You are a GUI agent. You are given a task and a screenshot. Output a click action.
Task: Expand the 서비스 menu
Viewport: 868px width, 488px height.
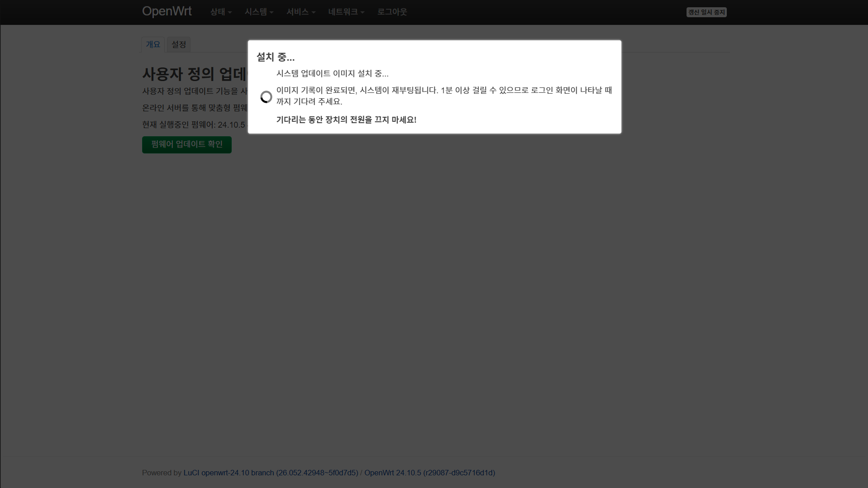pyautogui.click(x=300, y=12)
